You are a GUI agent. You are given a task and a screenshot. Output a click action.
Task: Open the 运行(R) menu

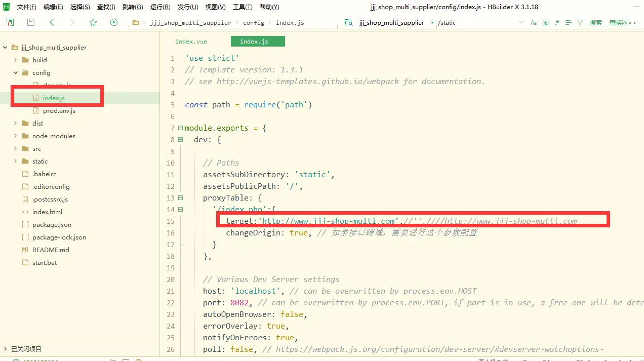click(x=160, y=7)
